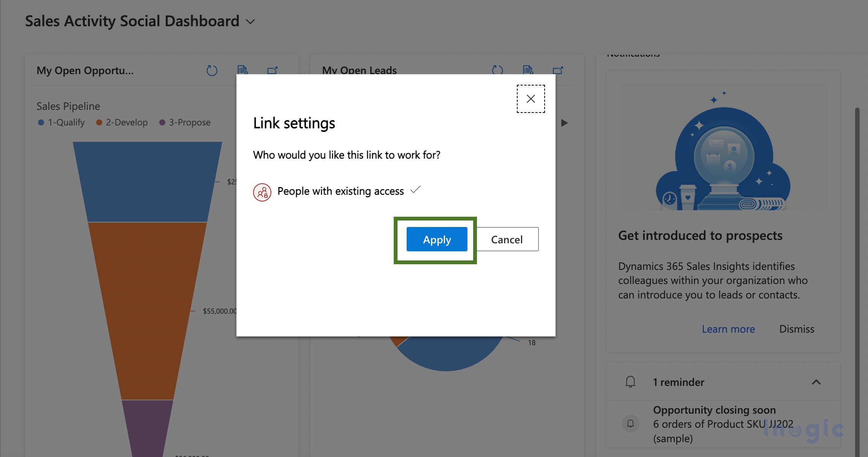Click the refresh icon on My Open Leads
This screenshot has height=457, width=868.
(498, 70)
